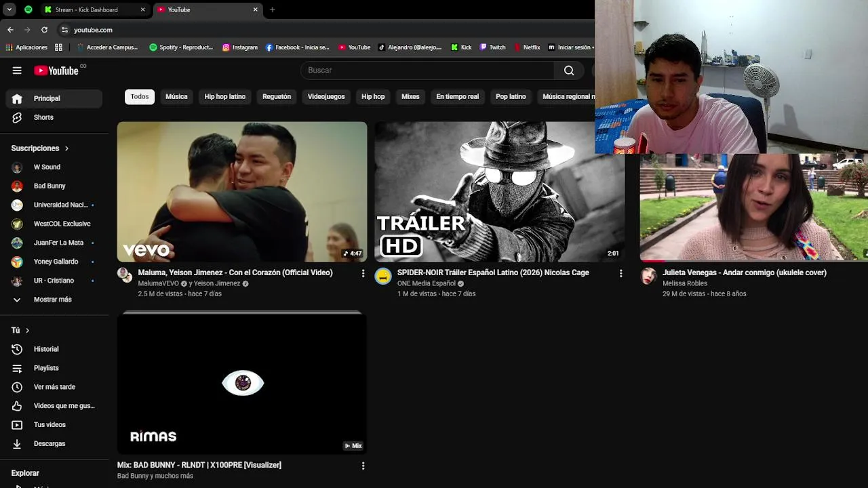Open a new browser tab
This screenshot has width=868, height=488.
click(272, 9)
